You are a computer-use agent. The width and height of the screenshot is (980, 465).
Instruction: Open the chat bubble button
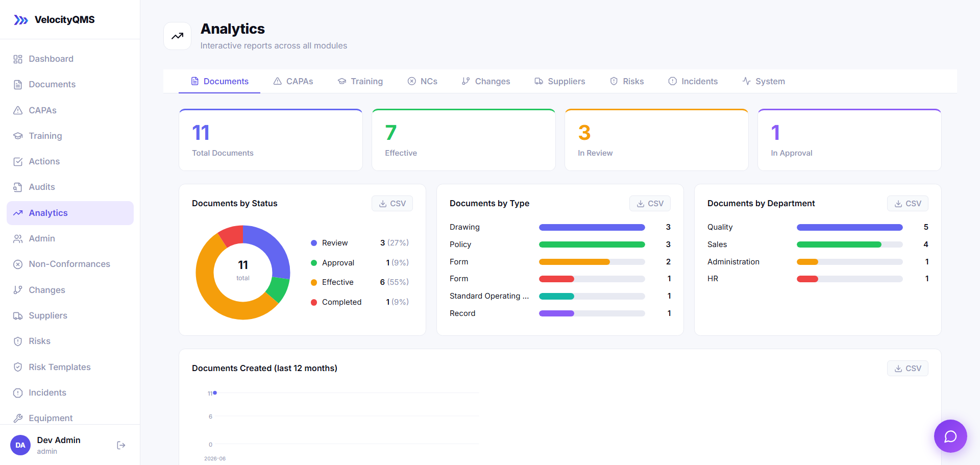[950, 436]
